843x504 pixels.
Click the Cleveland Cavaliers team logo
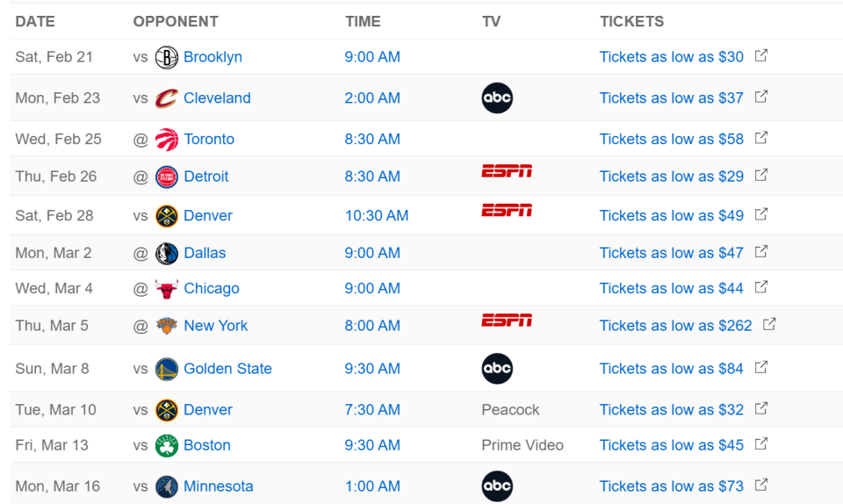pyautogui.click(x=166, y=98)
